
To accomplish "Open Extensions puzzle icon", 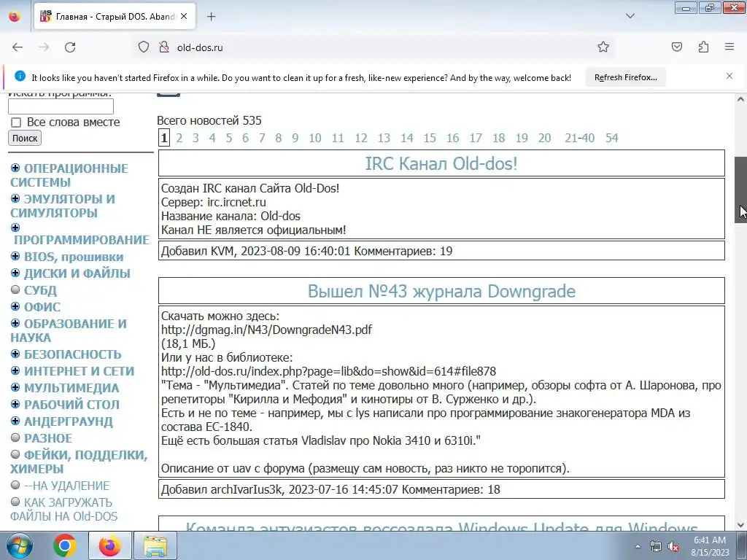I will pyautogui.click(x=703, y=47).
